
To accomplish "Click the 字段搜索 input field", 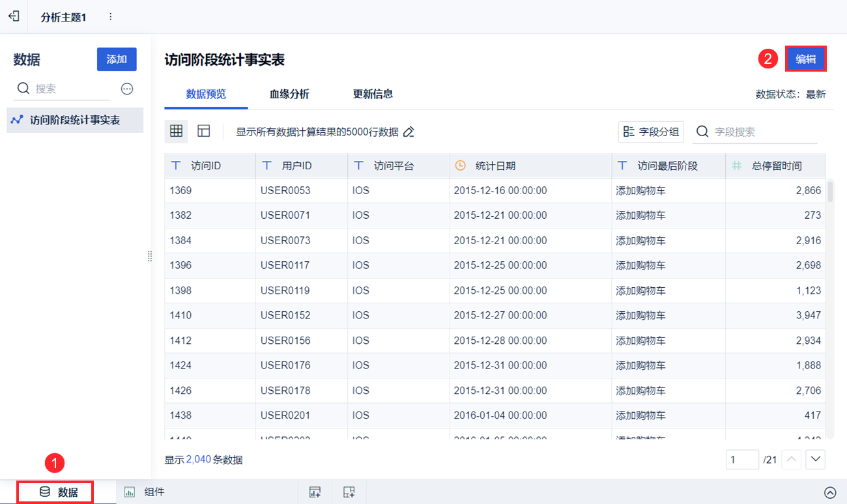I will [755, 132].
